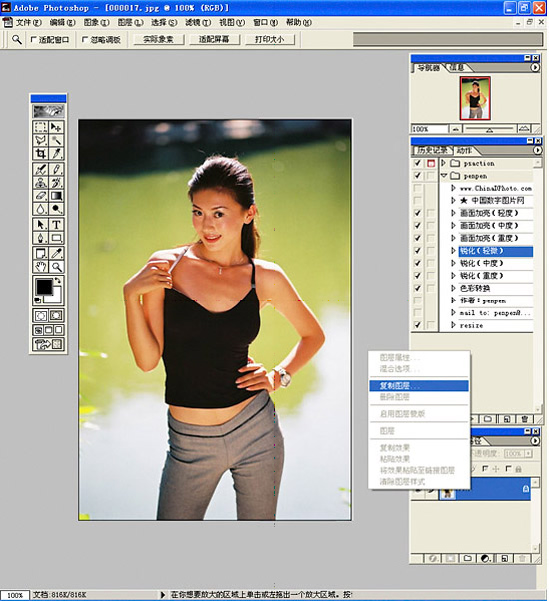
Task: Enable the 忽略调板 checkbox
Action: click(x=85, y=39)
